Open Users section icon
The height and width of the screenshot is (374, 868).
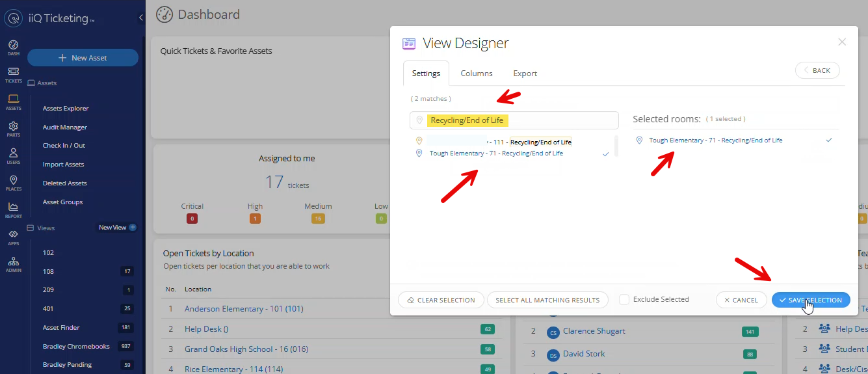pos(13,156)
